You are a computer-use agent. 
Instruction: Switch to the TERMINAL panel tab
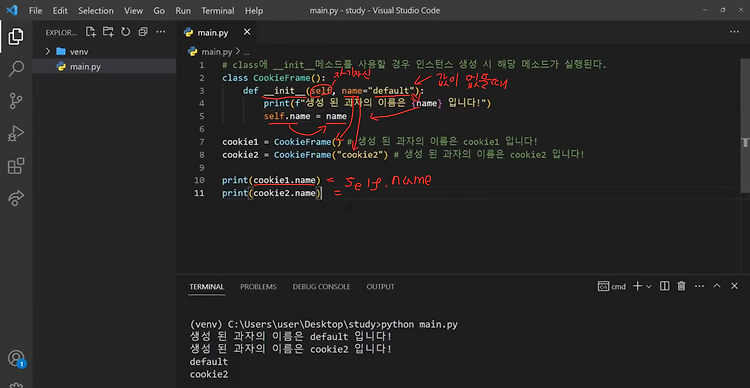click(x=207, y=287)
